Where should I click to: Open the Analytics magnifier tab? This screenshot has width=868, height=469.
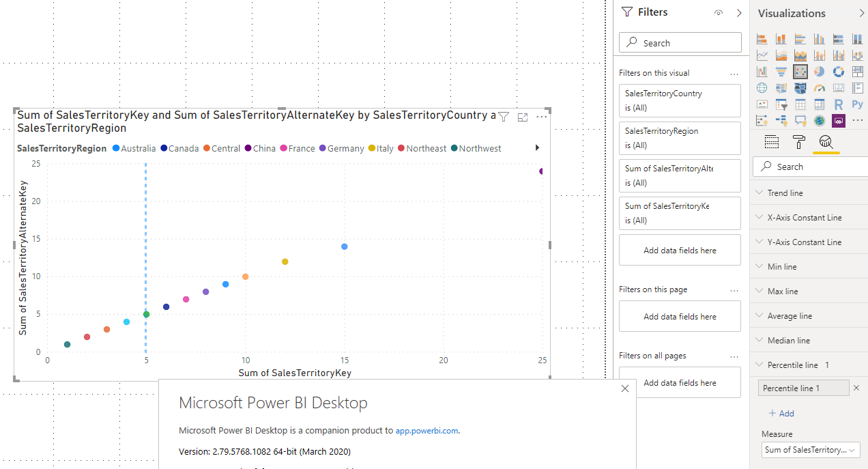(x=826, y=142)
